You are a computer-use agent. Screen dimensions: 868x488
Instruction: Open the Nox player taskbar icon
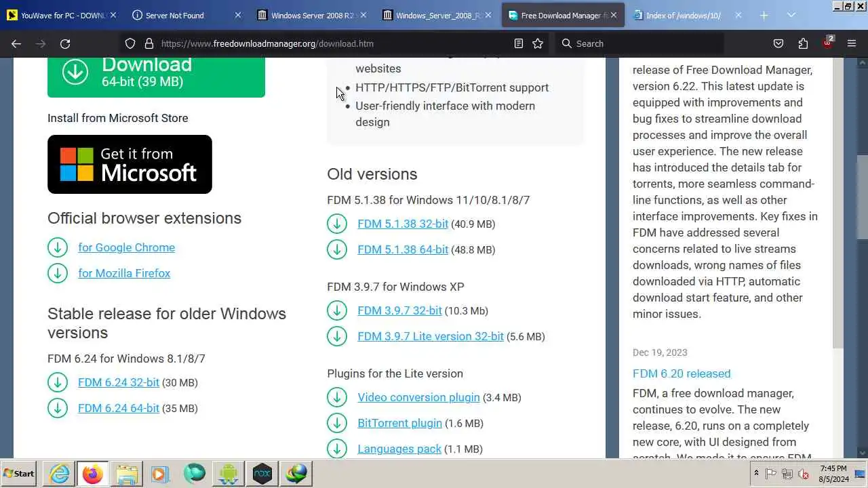pyautogui.click(x=262, y=474)
